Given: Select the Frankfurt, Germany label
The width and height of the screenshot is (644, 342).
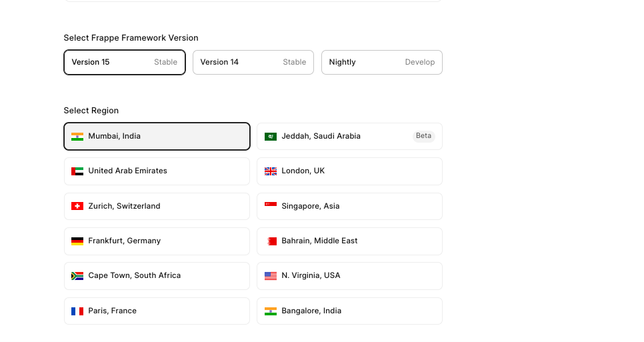Looking at the screenshot, I should point(124,241).
